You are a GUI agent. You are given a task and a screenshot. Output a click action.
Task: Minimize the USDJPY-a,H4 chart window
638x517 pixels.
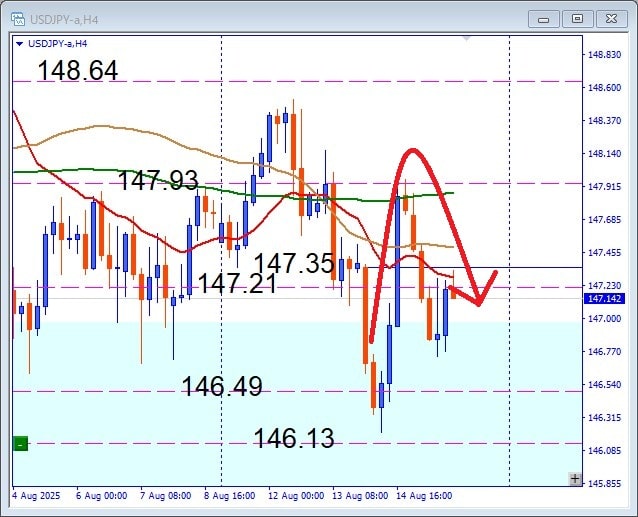[543, 19]
